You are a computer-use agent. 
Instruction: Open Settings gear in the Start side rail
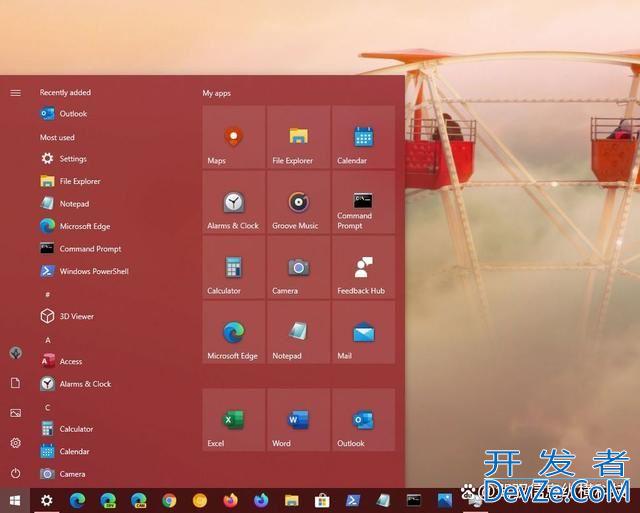(x=16, y=443)
